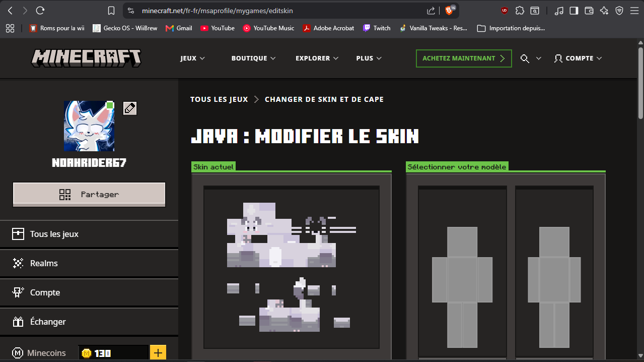The height and width of the screenshot is (362, 644).
Task: Click the address bar URL
Action: pyautogui.click(x=218, y=11)
